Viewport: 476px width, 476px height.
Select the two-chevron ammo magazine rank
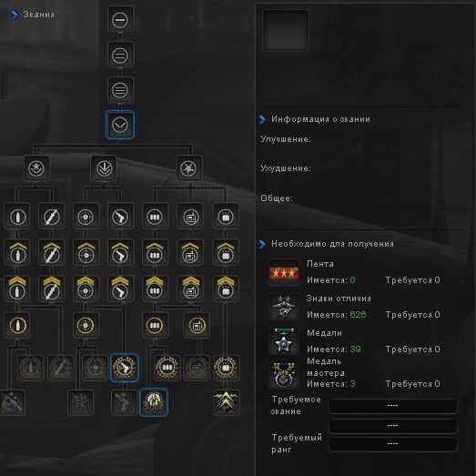(155, 289)
